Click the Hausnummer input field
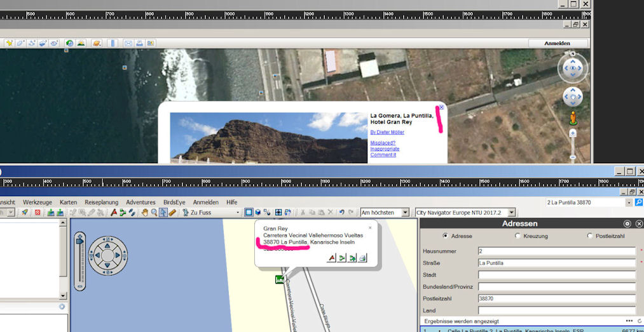This screenshot has height=332, width=644. click(557, 251)
